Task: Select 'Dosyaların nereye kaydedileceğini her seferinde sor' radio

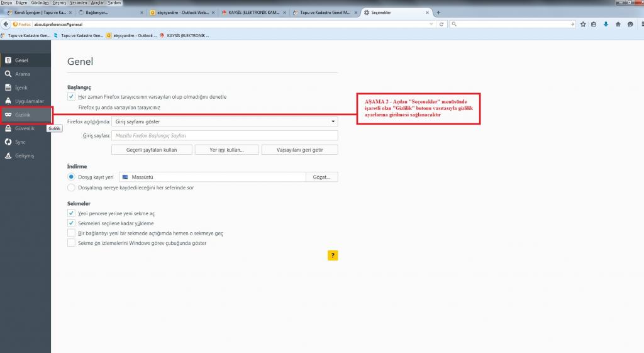Action: (x=71, y=188)
